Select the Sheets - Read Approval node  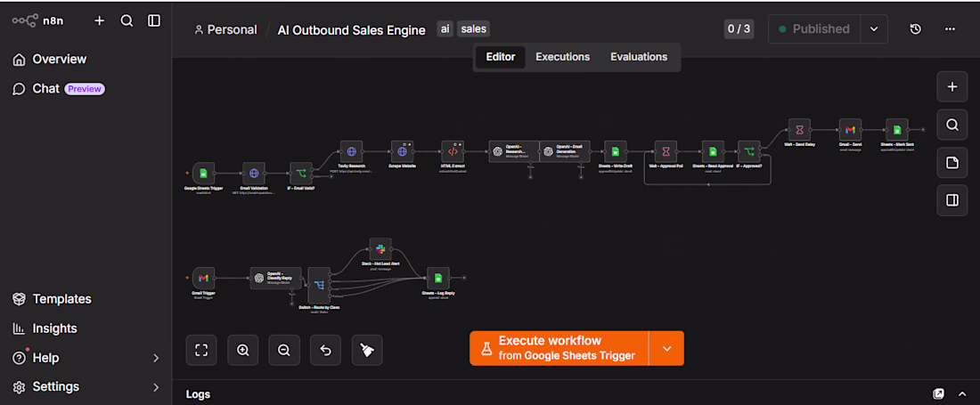pyautogui.click(x=713, y=151)
